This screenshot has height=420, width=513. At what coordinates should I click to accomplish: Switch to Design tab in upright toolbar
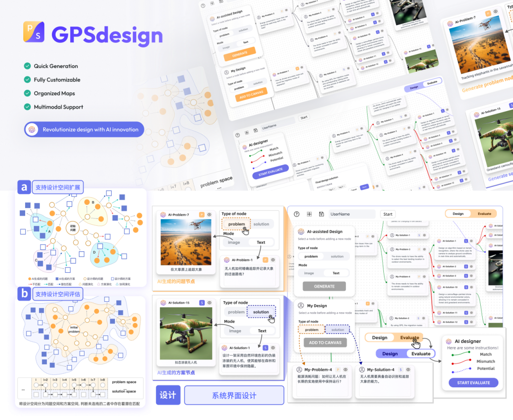click(458, 214)
